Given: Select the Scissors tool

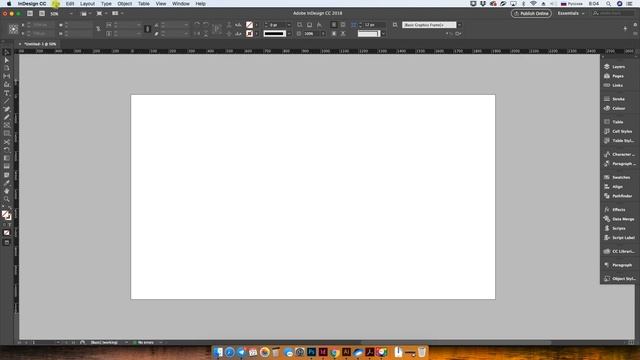Looking at the screenshot, I should [7, 142].
